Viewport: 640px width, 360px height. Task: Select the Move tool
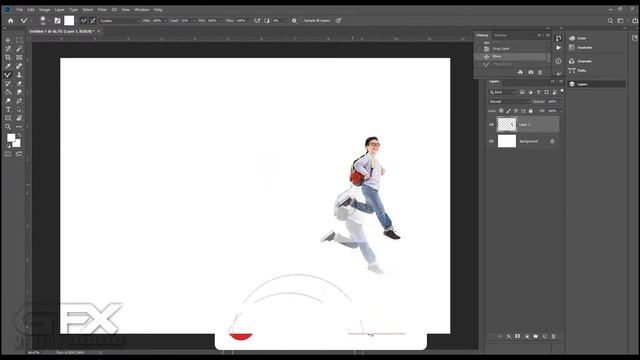[8, 40]
